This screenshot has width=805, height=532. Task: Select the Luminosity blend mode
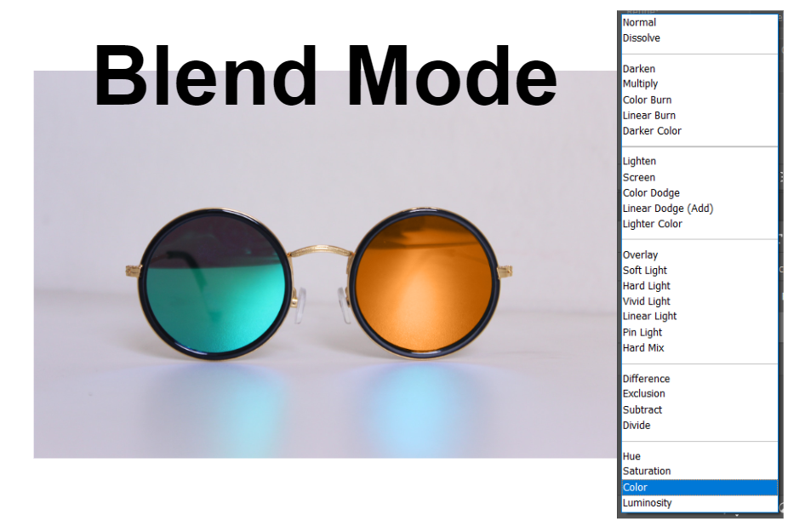point(699,503)
